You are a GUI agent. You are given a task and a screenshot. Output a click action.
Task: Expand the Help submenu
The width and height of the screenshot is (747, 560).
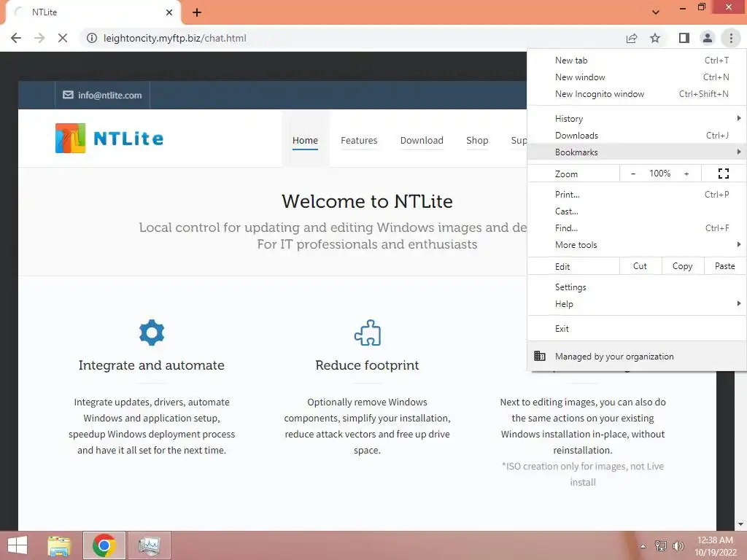636,304
